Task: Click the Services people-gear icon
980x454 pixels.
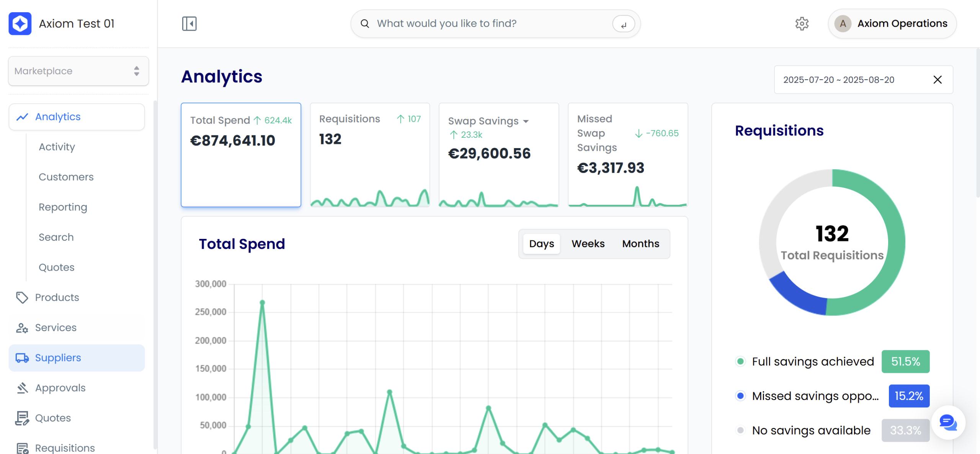Action: click(22, 328)
